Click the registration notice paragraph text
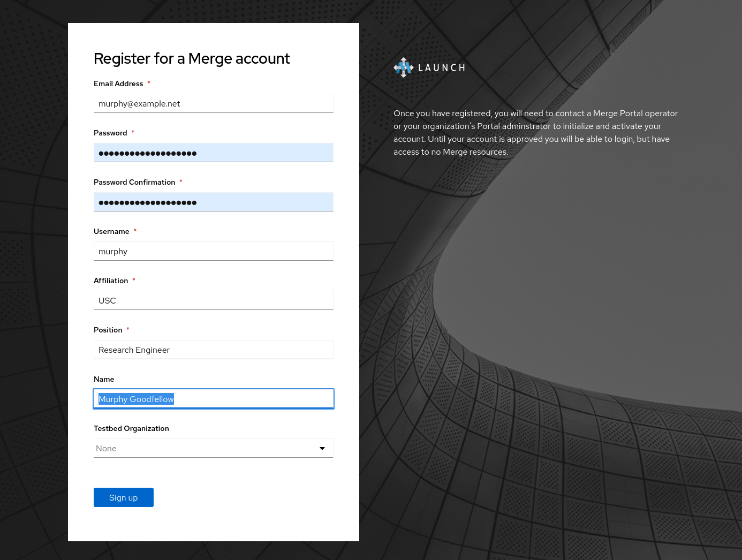This screenshot has height=560, width=742. point(535,133)
